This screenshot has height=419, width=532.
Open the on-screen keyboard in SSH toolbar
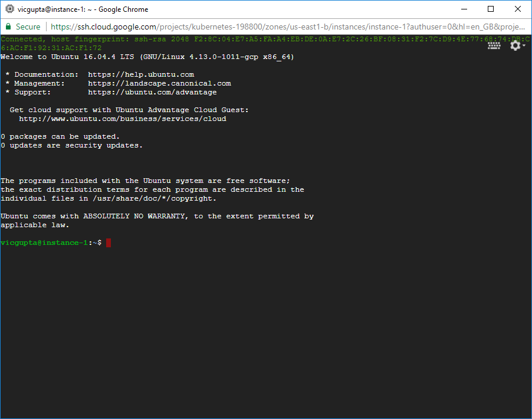tap(494, 45)
